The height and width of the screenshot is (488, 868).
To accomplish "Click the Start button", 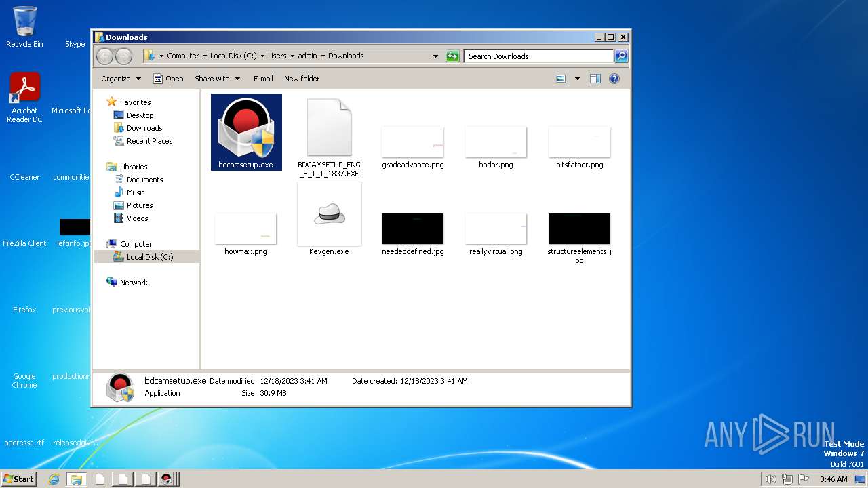I will (x=18, y=479).
